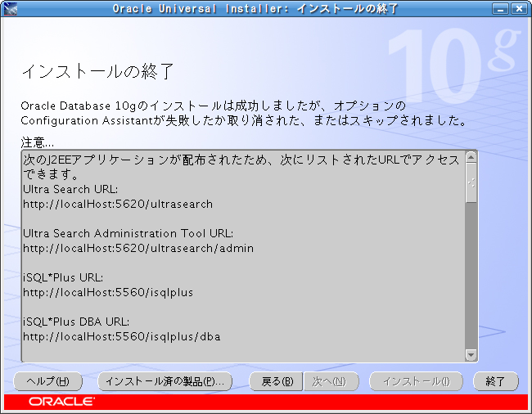Screen dimensions: 532x414
Task: Click the scrollbar track below the thumb
Action: (471, 276)
